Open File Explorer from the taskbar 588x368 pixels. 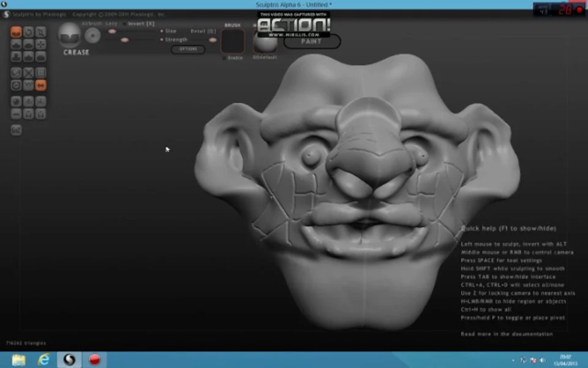click(x=18, y=360)
